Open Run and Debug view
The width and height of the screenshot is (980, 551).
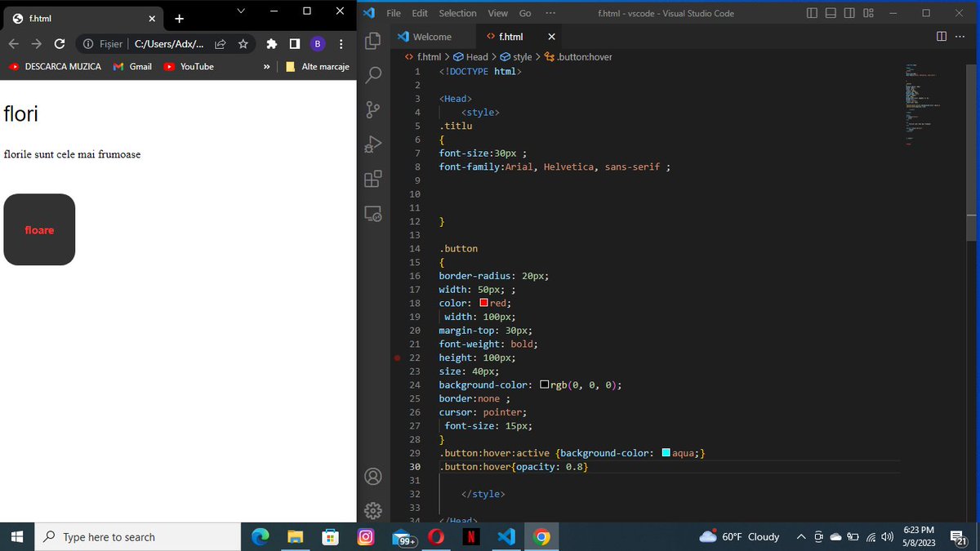[x=372, y=144]
